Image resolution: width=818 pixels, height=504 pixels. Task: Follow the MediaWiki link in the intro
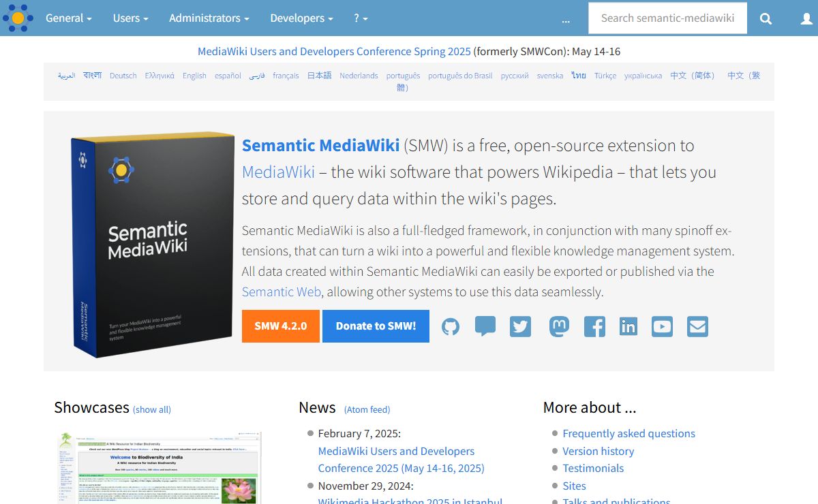(x=278, y=172)
